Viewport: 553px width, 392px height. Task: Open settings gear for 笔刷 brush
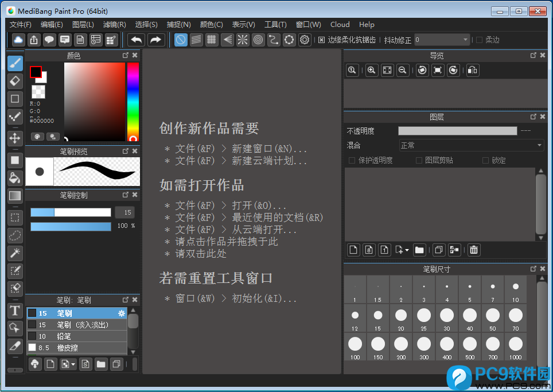[x=121, y=313]
